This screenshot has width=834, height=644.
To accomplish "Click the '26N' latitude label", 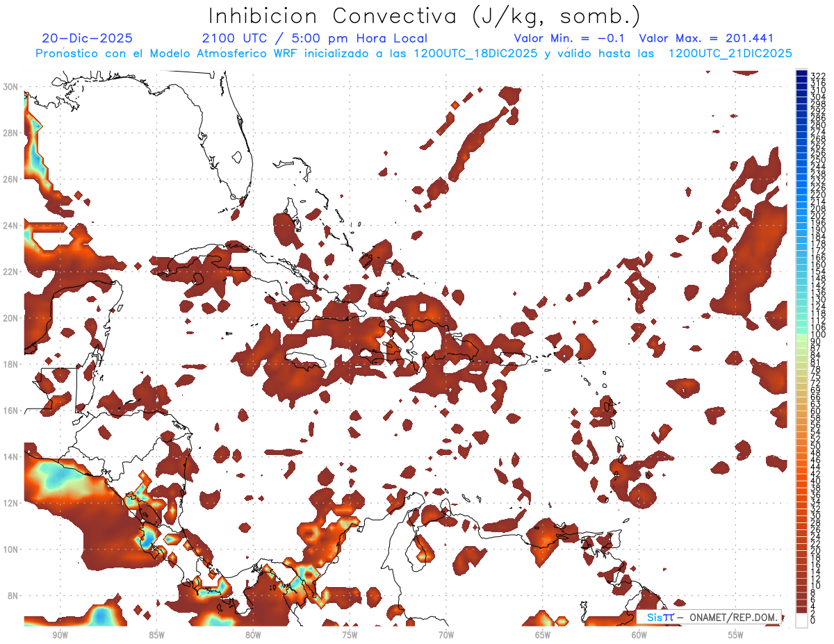I will click(12, 179).
